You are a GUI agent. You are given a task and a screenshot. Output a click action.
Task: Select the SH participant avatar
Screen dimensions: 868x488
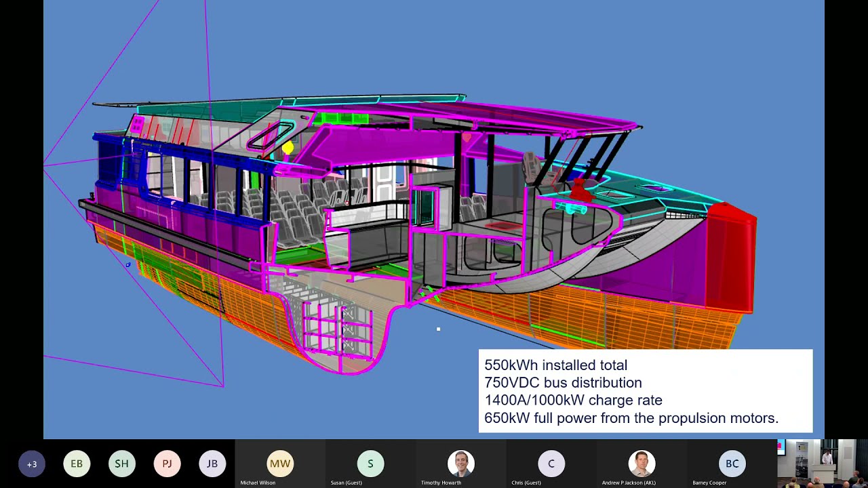point(122,464)
